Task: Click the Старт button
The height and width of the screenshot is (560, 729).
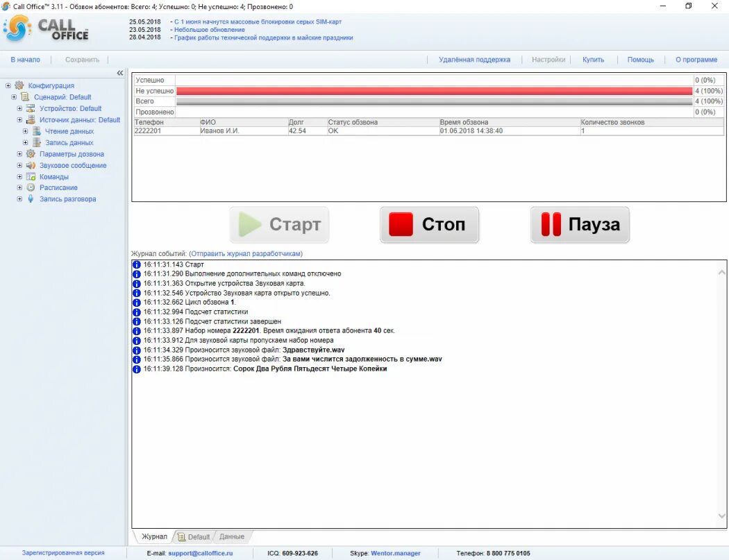Action: [279, 224]
